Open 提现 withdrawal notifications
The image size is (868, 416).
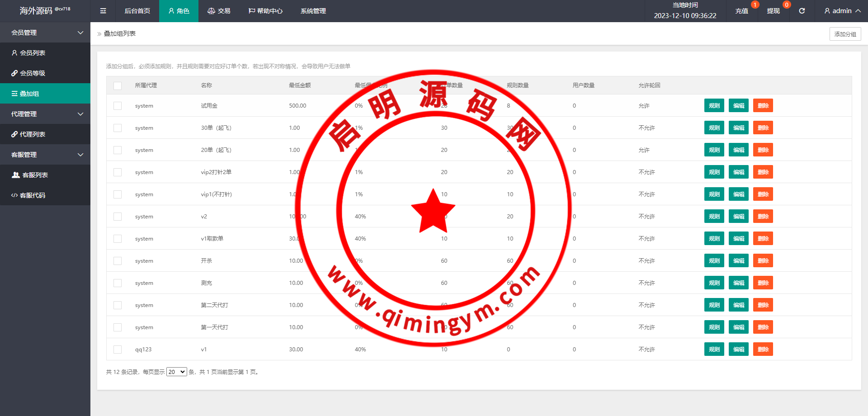773,11
